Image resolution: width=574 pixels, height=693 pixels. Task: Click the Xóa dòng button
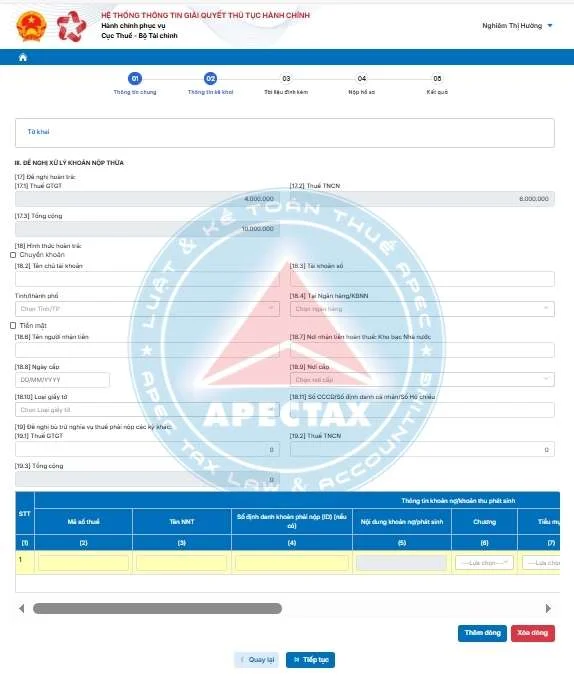pyautogui.click(x=532, y=633)
